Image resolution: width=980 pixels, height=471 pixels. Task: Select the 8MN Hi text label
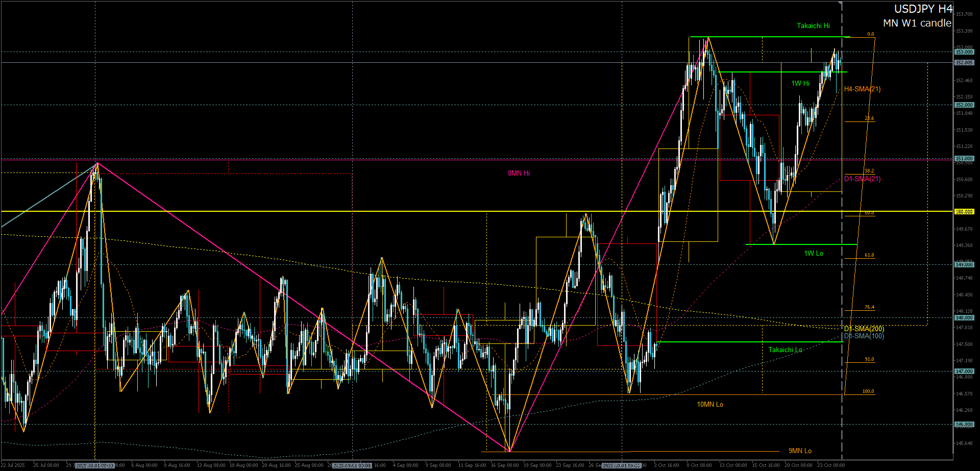[519, 173]
